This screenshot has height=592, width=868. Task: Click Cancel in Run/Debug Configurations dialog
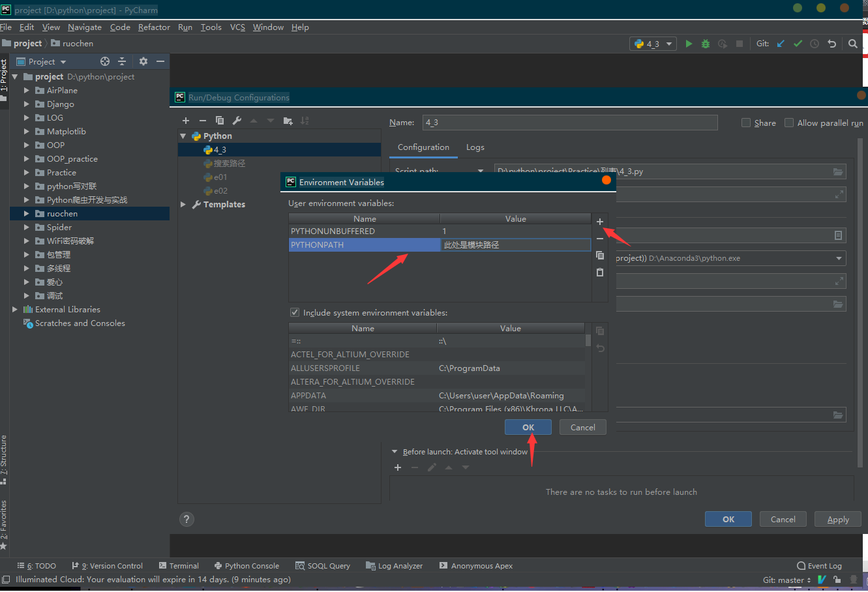[783, 519]
